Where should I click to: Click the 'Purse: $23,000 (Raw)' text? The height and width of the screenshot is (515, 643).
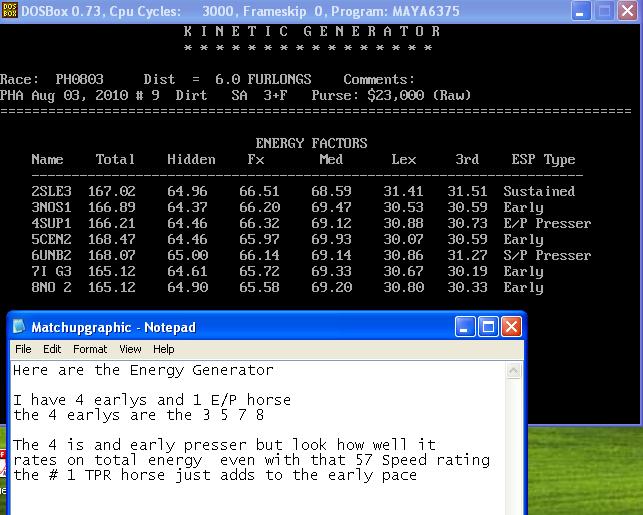[x=391, y=95]
